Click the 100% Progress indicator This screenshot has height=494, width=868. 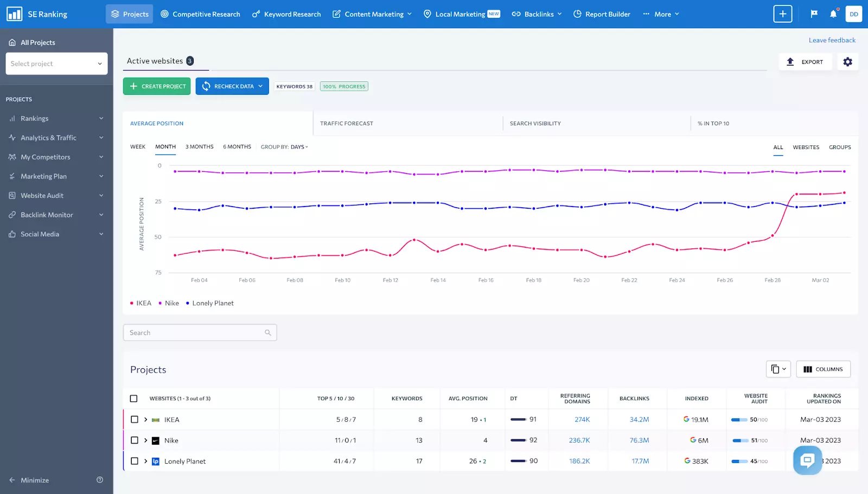[x=344, y=86]
